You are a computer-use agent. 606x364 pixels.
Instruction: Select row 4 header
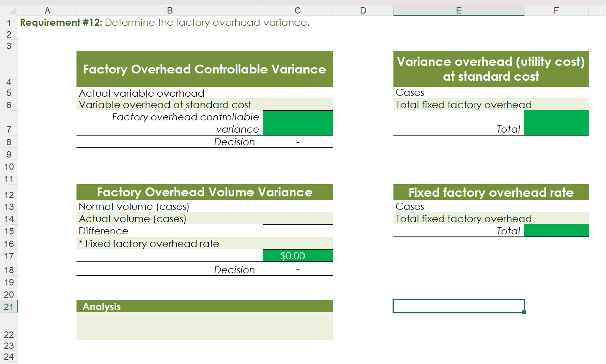coord(9,69)
